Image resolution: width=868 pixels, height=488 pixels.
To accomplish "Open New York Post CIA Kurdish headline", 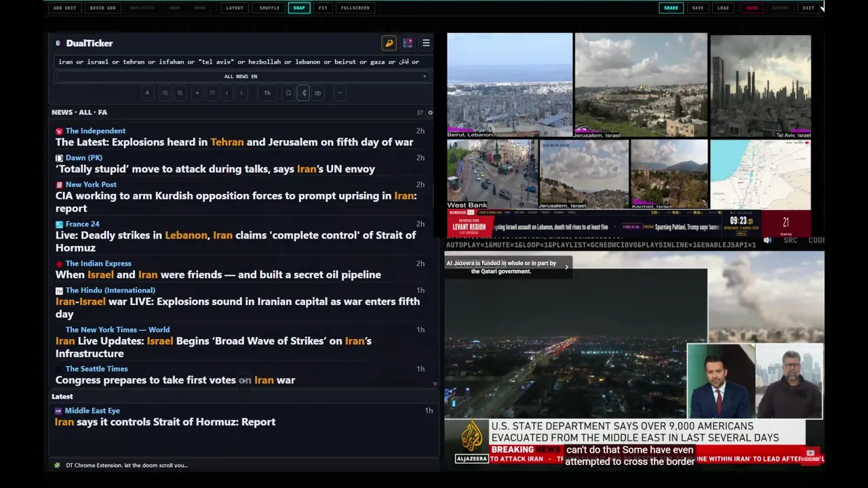I will point(236,202).
